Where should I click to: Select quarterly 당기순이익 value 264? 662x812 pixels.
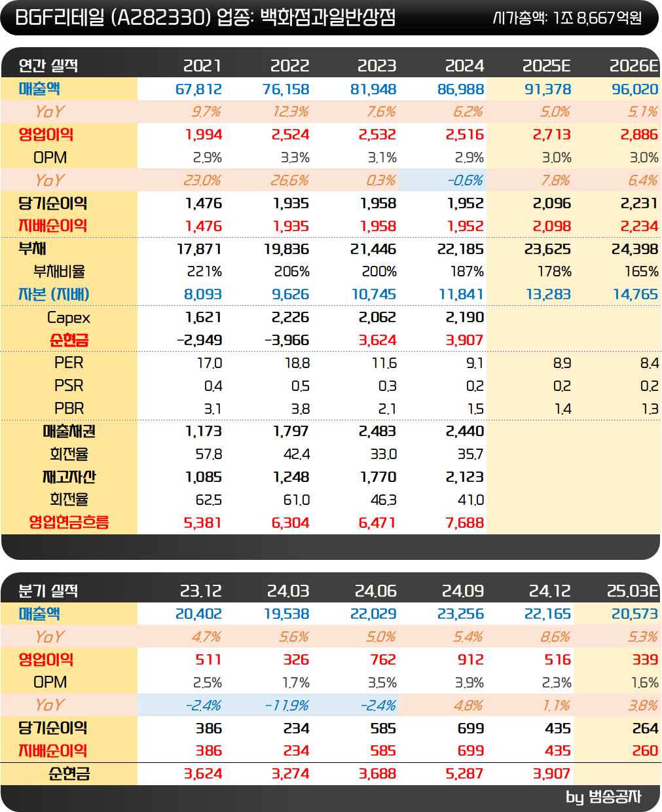pyautogui.click(x=645, y=728)
